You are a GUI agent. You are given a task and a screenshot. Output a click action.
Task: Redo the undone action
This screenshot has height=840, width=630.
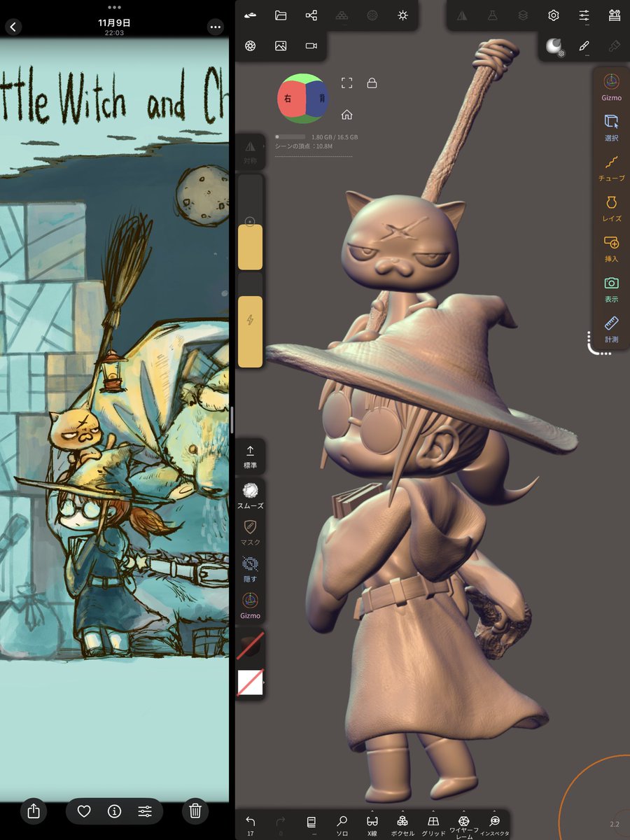(281, 825)
